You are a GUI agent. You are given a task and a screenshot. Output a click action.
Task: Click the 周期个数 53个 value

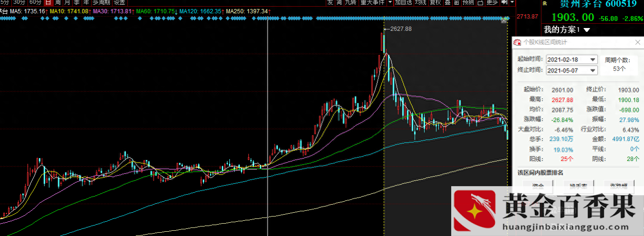click(619, 69)
